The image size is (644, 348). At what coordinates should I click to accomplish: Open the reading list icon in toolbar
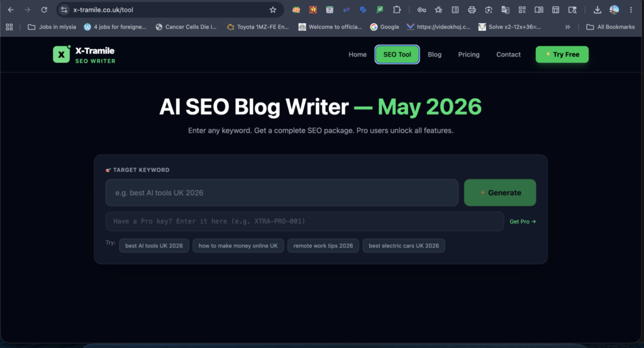click(x=455, y=10)
